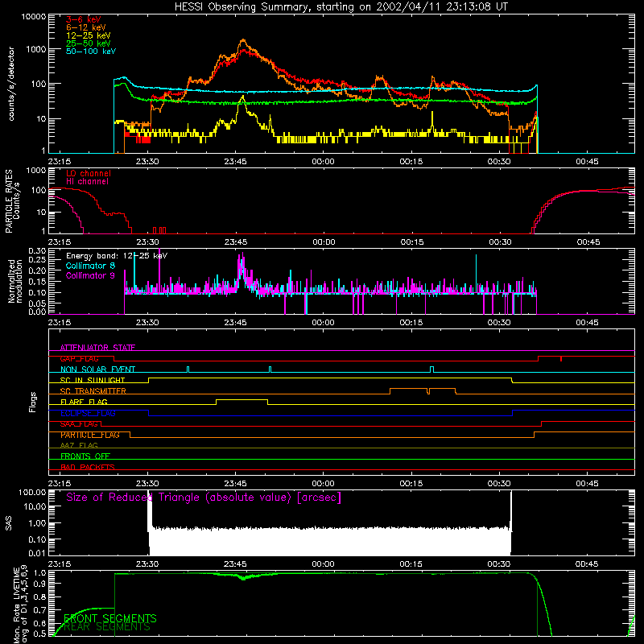Click the '00:15' label under particle rates panel
This screenshot has height=644, width=644.
click(412, 242)
